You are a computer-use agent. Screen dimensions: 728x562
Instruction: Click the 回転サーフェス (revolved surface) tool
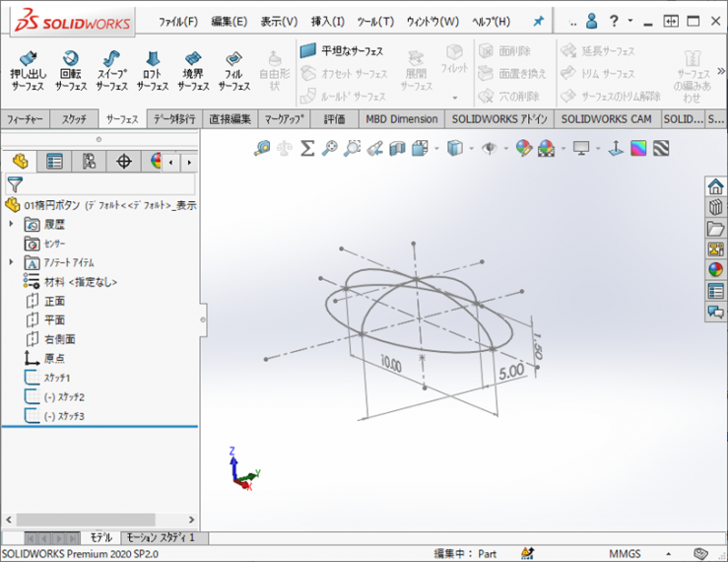point(70,71)
